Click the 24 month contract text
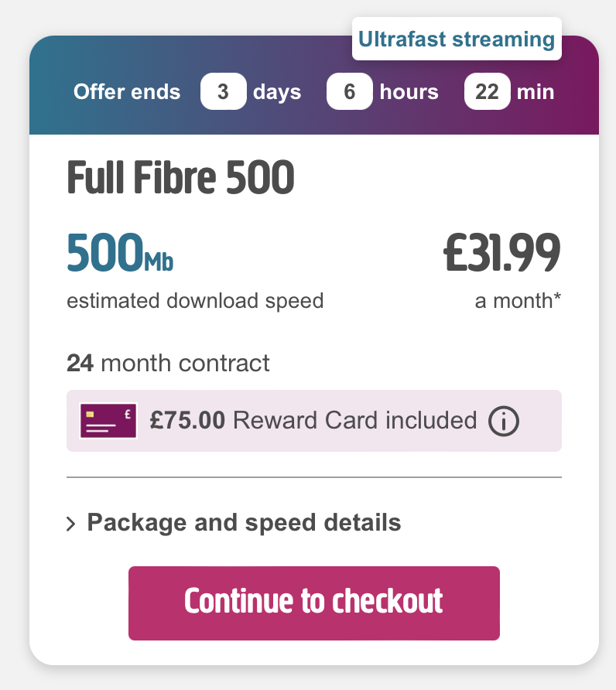This screenshot has height=690, width=616. (x=168, y=363)
